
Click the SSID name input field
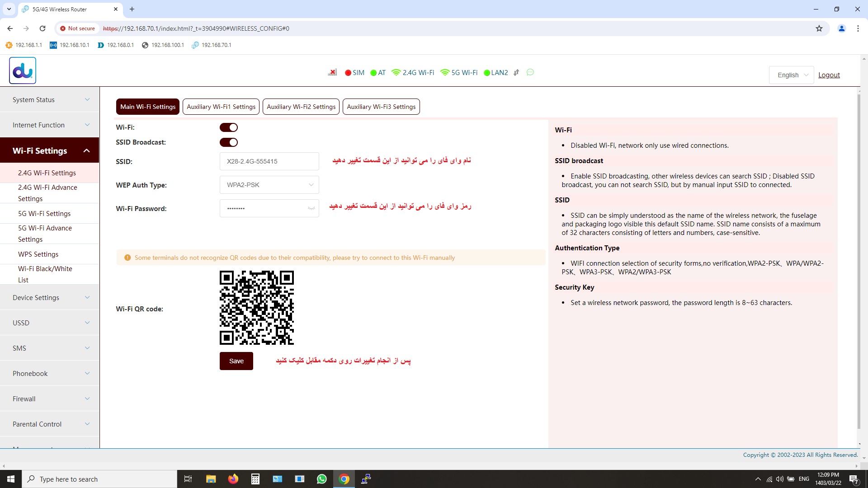(x=269, y=161)
